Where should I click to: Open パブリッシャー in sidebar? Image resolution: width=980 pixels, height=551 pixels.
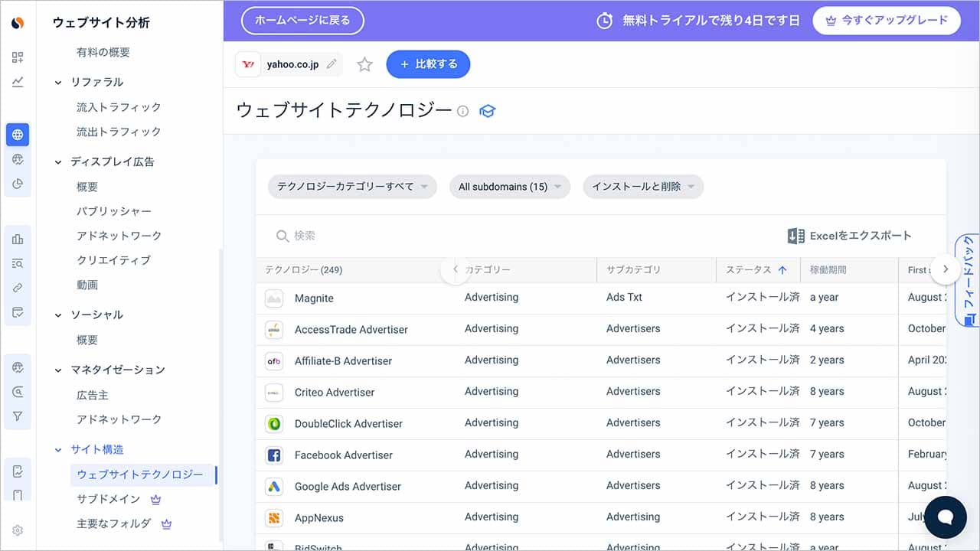[x=114, y=211]
